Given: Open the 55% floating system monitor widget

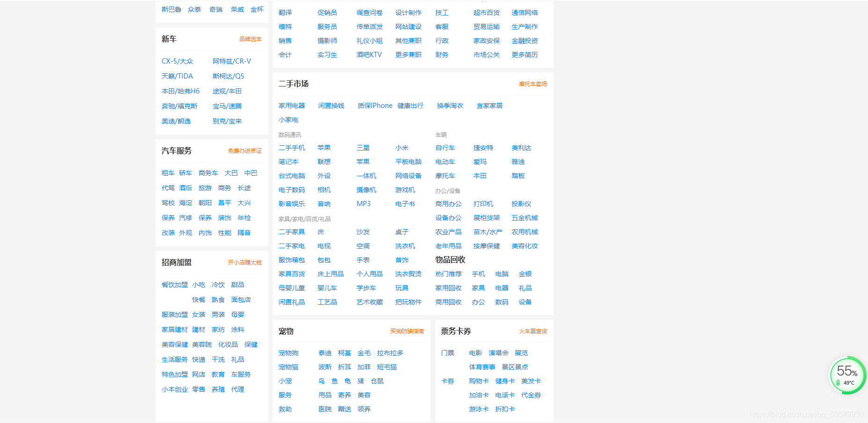Looking at the screenshot, I should (847, 375).
